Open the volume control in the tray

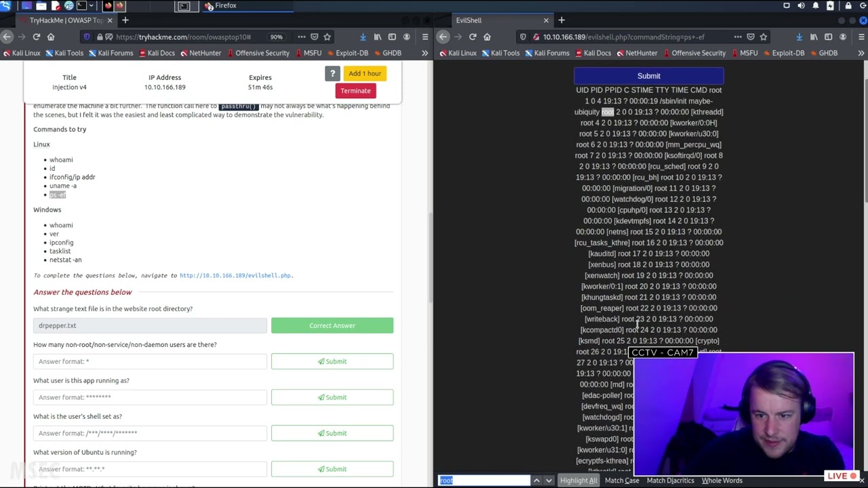(801, 6)
